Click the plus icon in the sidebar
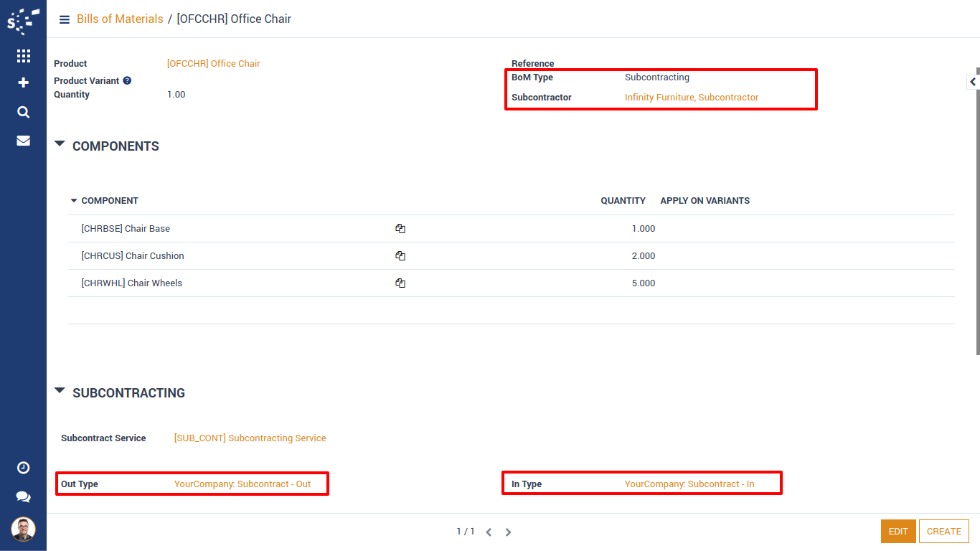The height and width of the screenshot is (551, 980). (x=23, y=83)
